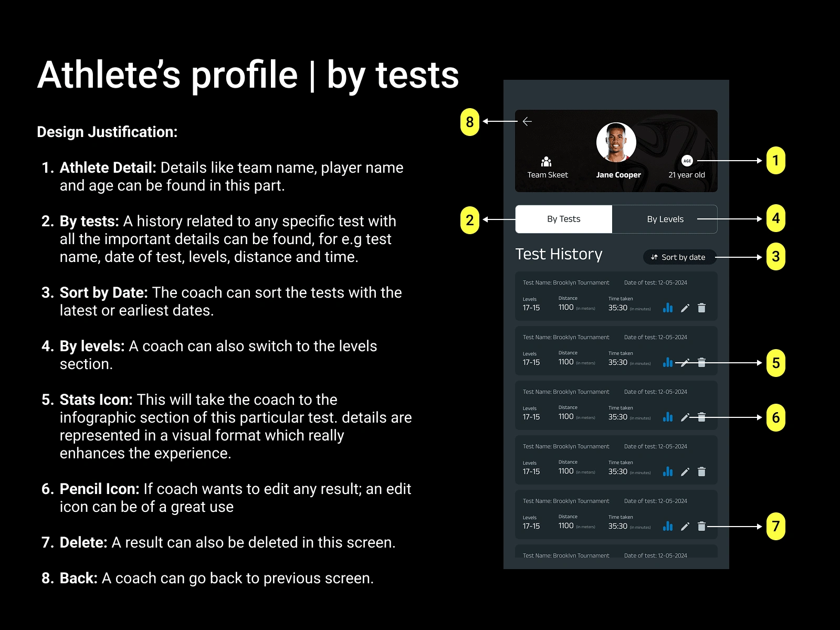Click the 21 year old label
The height and width of the screenshot is (630, 840).
[x=687, y=175]
